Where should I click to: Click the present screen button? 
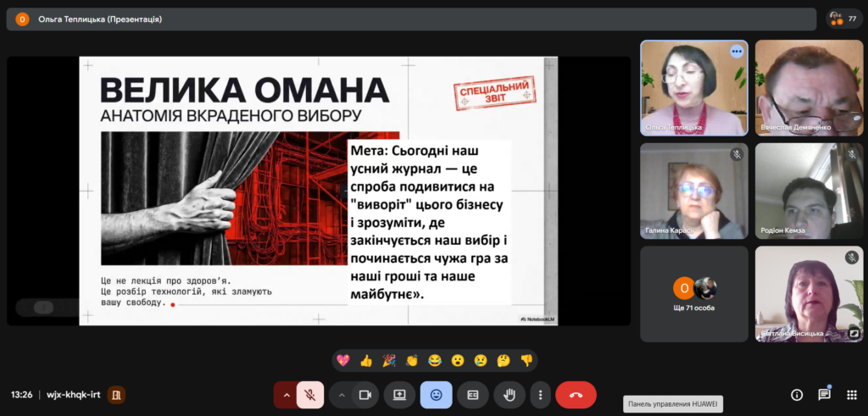[399, 395]
